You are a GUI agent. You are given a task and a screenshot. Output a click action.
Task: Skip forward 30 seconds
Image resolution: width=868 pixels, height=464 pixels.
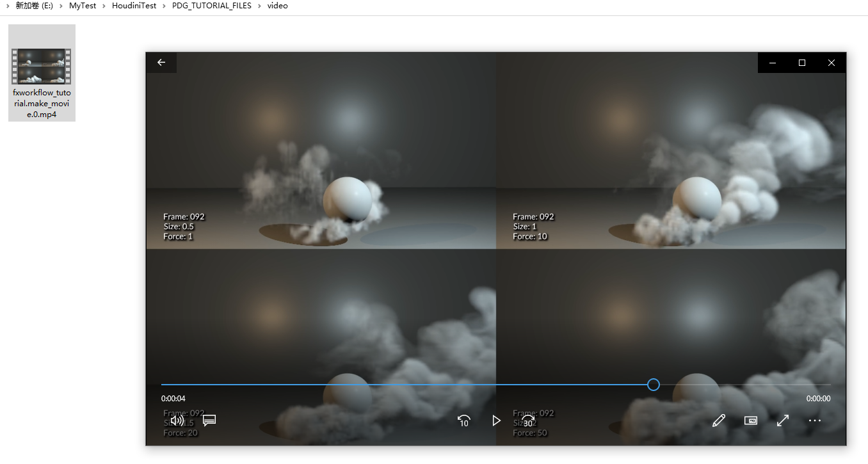coord(528,420)
